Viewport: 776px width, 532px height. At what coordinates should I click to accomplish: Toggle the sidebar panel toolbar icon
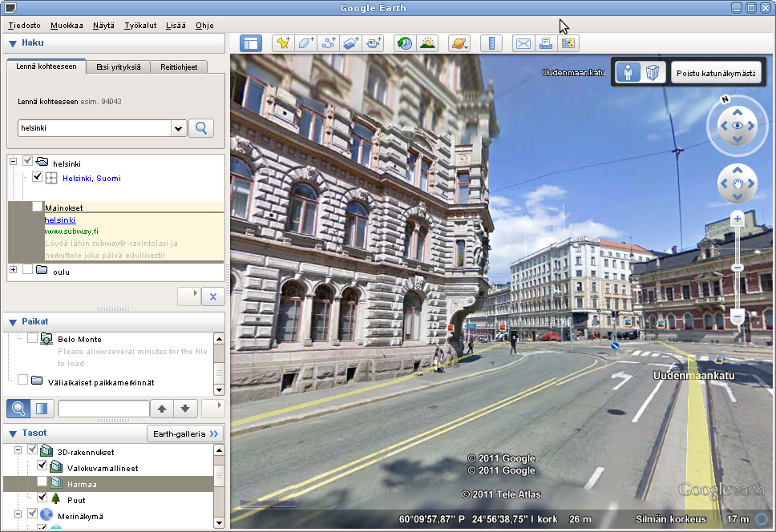click(250, 44)
